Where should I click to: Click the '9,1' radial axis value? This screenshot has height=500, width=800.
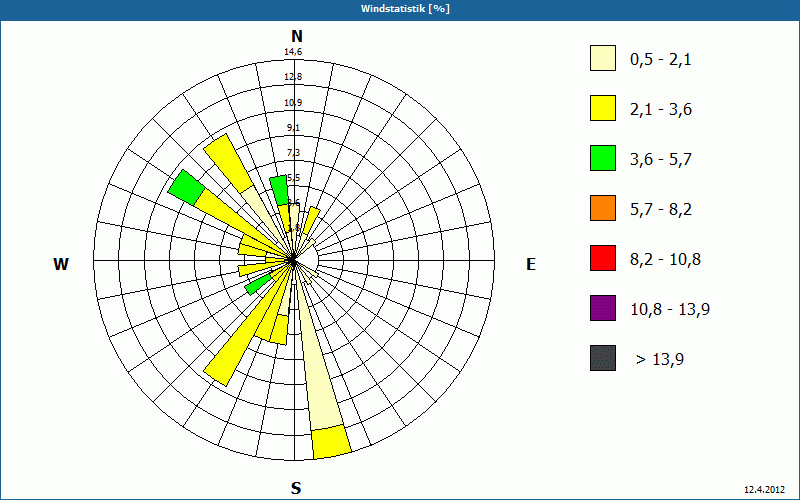point(293,128)
